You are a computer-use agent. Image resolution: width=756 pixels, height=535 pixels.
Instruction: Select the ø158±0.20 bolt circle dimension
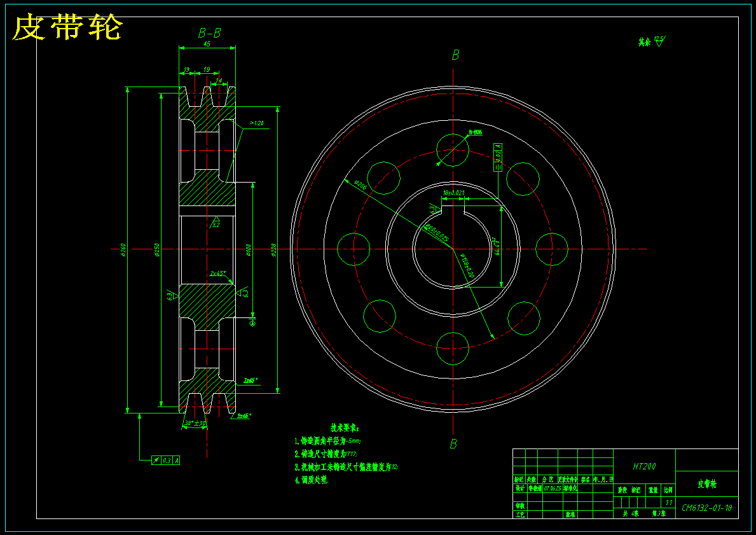pyautogui.click(x=468, y=267)
